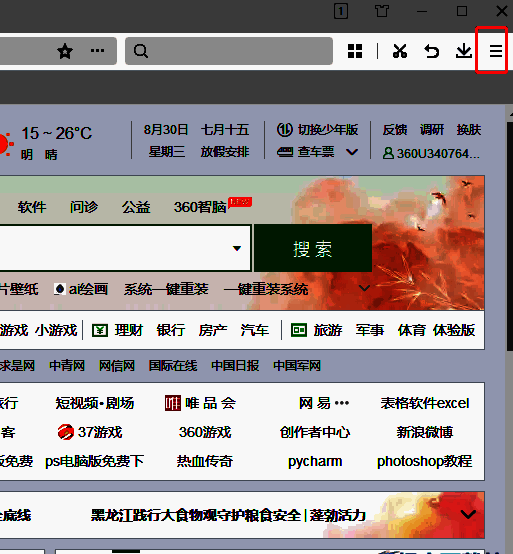This screenshot has height=554, width=513.
Task: Click the 反馈 link
Action: coord(395,130)
